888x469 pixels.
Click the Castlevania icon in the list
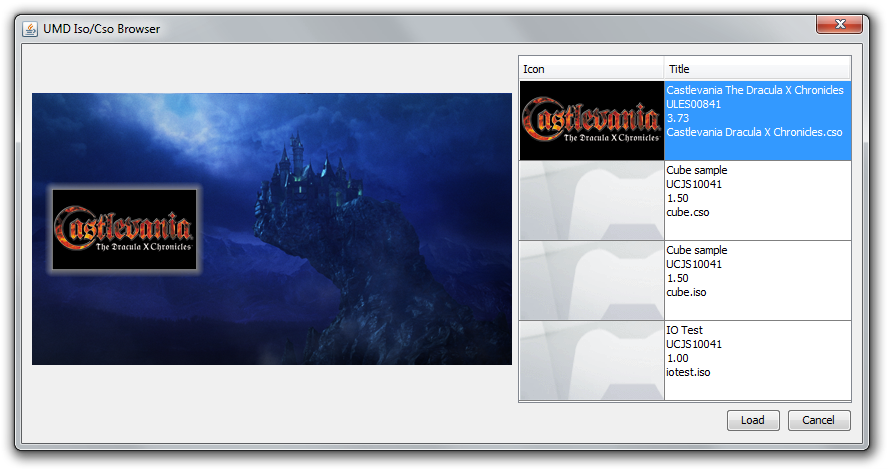coord(591,121)
